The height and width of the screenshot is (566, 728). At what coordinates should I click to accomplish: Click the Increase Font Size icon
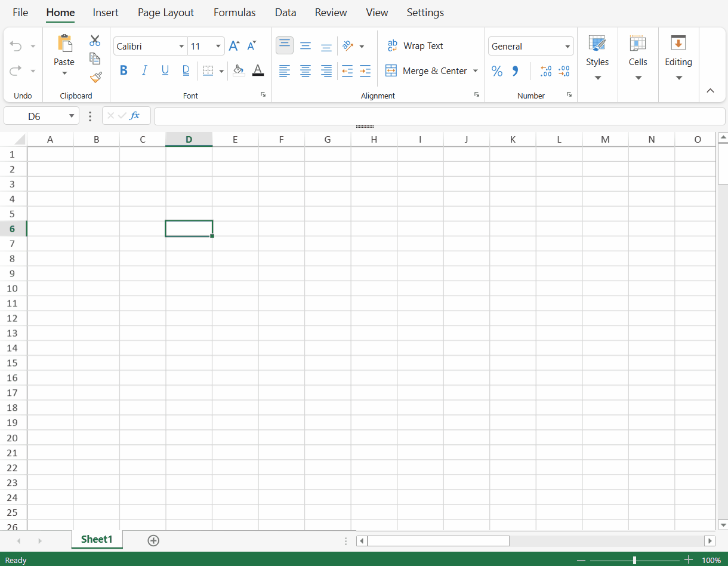234,46
